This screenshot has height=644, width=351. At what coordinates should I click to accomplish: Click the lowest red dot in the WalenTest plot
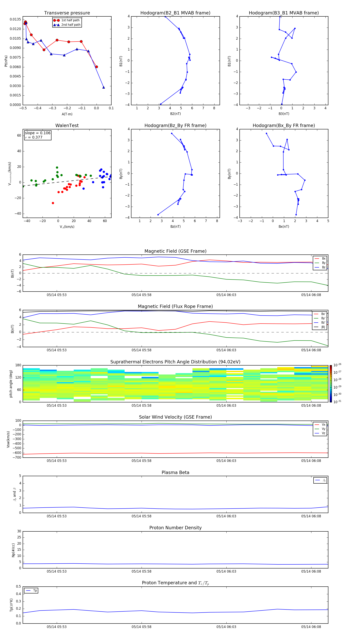pos(53,203)
